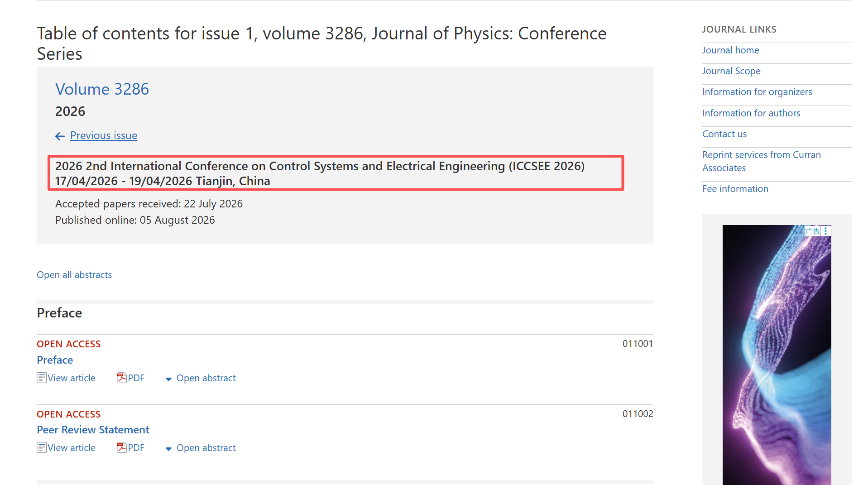Image resolution: width=868 pixels, height=485 pixels.
Task: Click the View article icon for Peer Review Statement
Action: pos(42,447)
